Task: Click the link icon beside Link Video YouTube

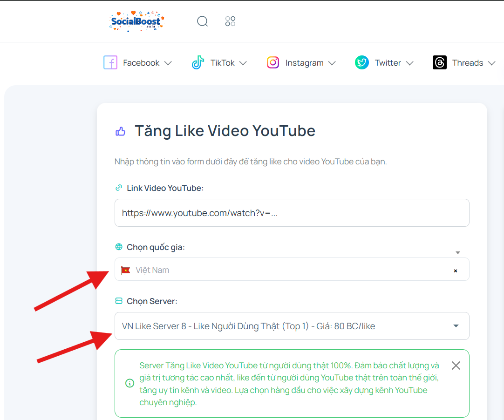Action: coord(119,188)
